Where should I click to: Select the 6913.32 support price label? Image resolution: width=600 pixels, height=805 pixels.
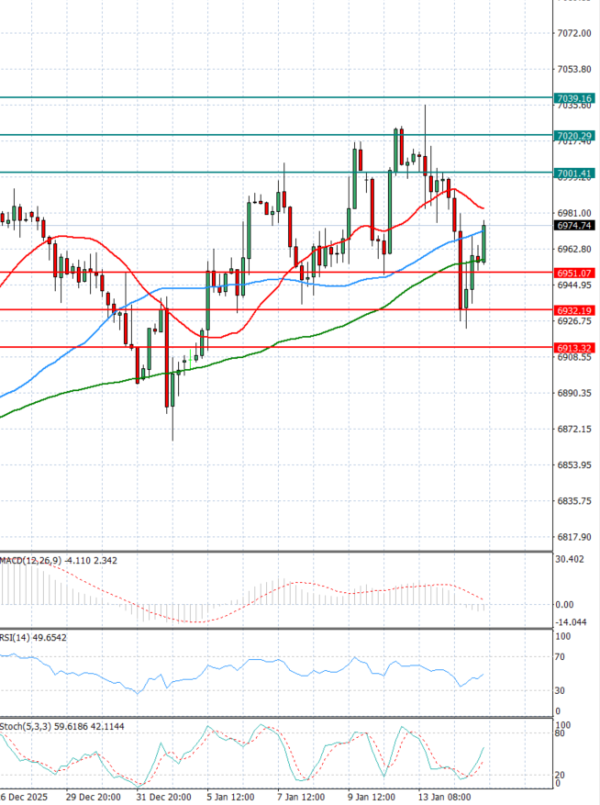click(x=574, y=347)
